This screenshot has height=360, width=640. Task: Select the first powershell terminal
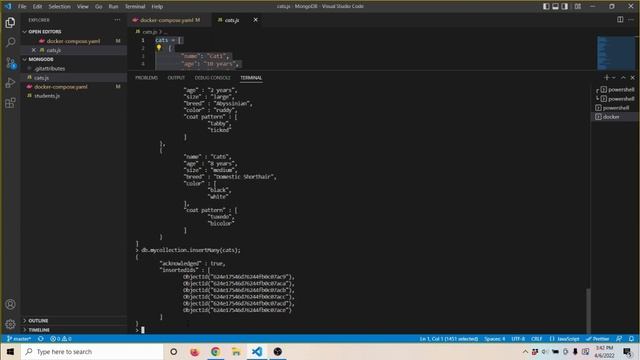click(615, 89)
